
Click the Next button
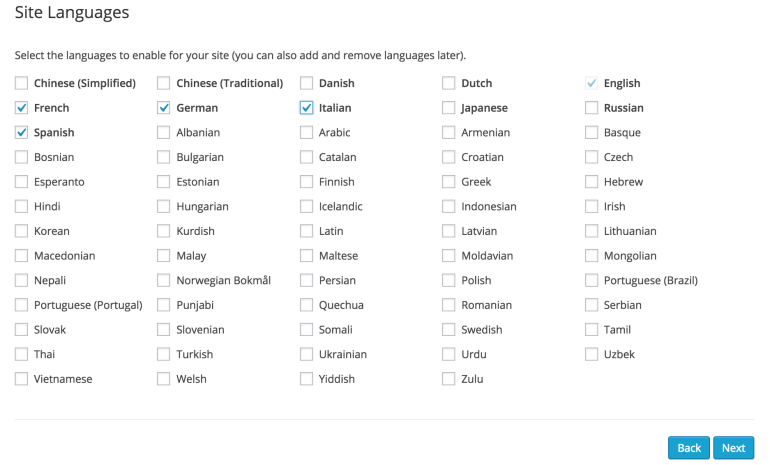pyautogui.click(x=733, y=448)
